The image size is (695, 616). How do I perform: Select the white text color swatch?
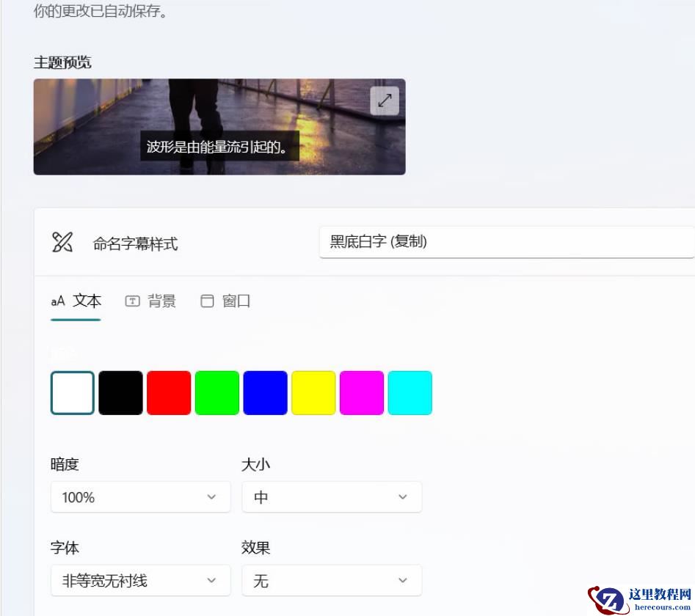pos(71,392)
